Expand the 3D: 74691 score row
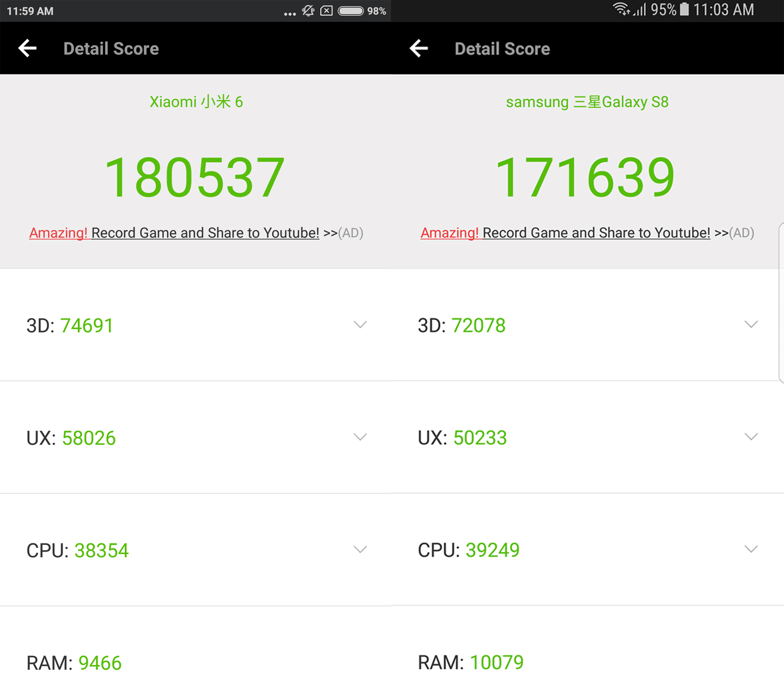 pyautogui.click(x=195, y=325)
